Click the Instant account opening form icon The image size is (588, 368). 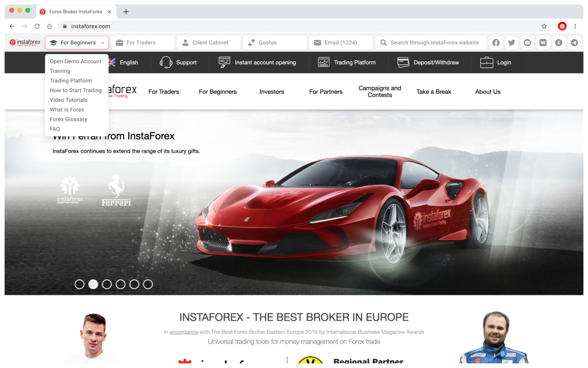(x=224, y=62)
